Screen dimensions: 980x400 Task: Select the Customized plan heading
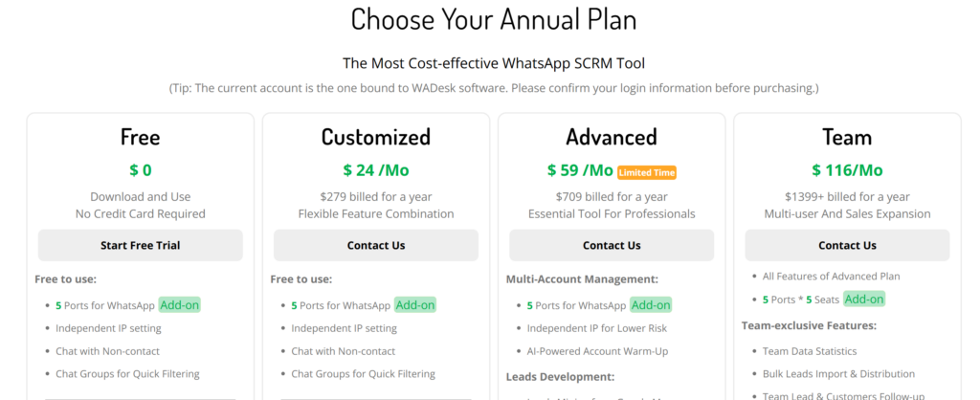click(x=376, y=137)
